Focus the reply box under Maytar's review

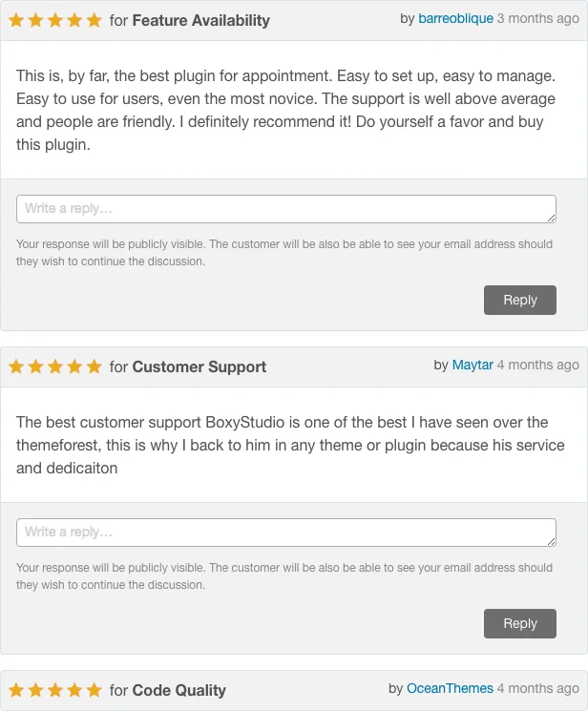point(285,533)
